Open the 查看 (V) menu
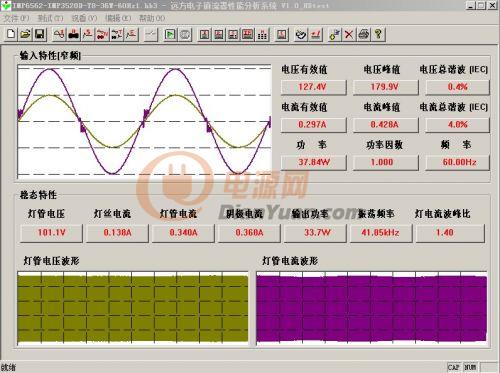 (x=84, y=18)
